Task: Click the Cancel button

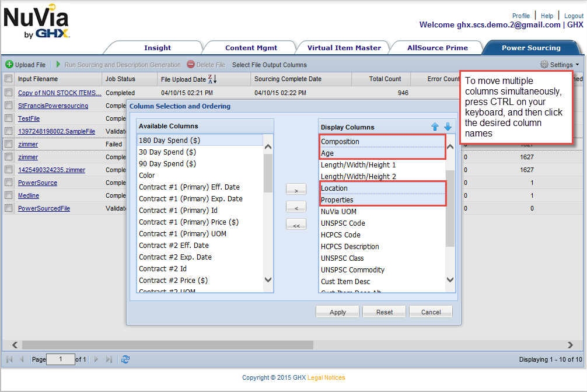Action: [x=431, y=312]
